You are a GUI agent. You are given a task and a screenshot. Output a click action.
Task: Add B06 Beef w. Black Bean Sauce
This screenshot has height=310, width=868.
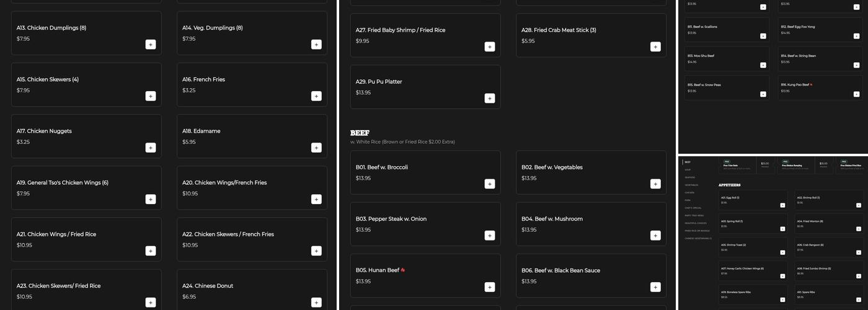[x=655, y=286]
